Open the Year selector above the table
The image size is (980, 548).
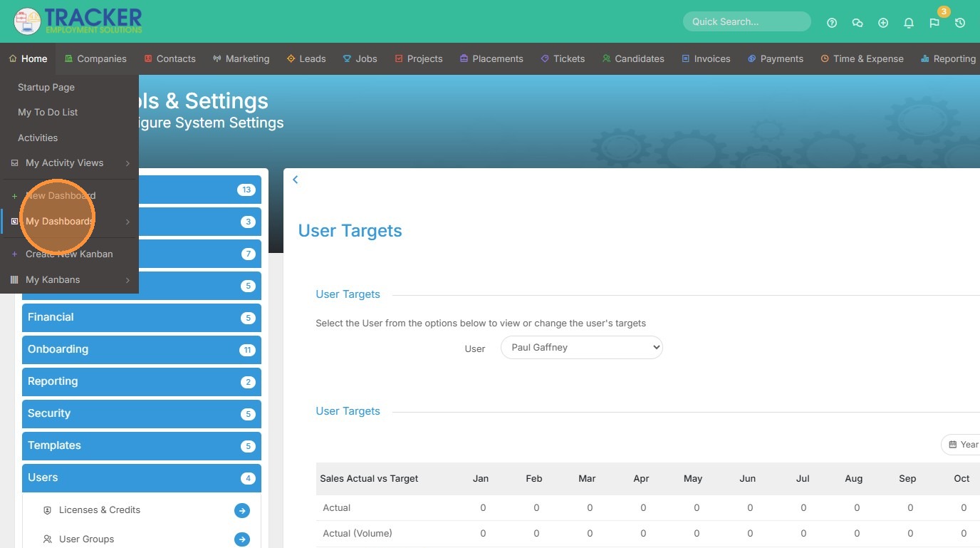961,445
